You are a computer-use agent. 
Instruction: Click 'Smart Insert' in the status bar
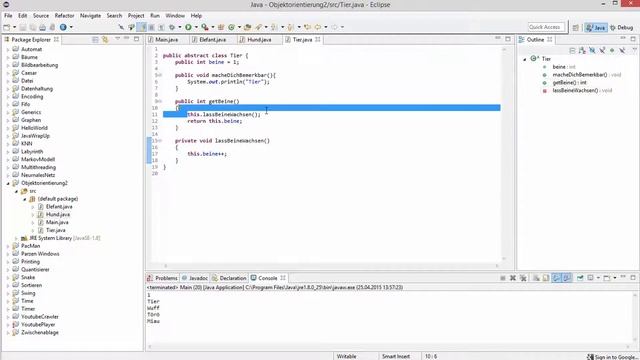(396, 357)
